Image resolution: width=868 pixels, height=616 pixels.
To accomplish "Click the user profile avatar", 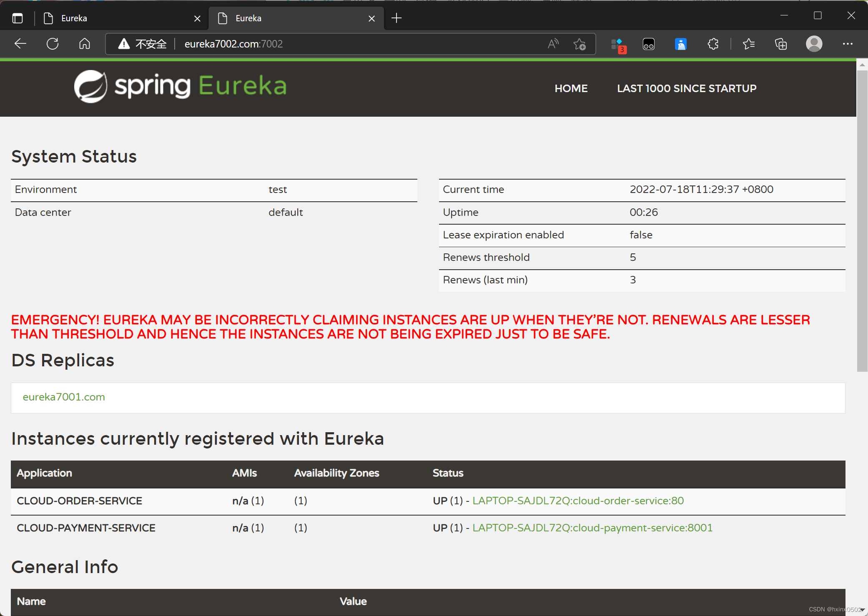I will coord(814,44).
